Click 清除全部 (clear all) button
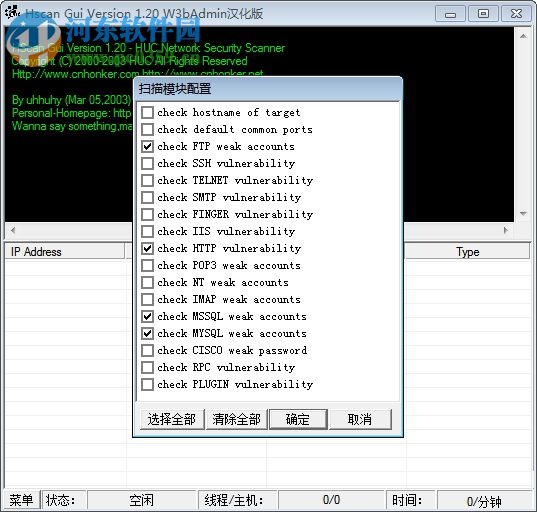 pyautogui.click(x=237, y=419)
